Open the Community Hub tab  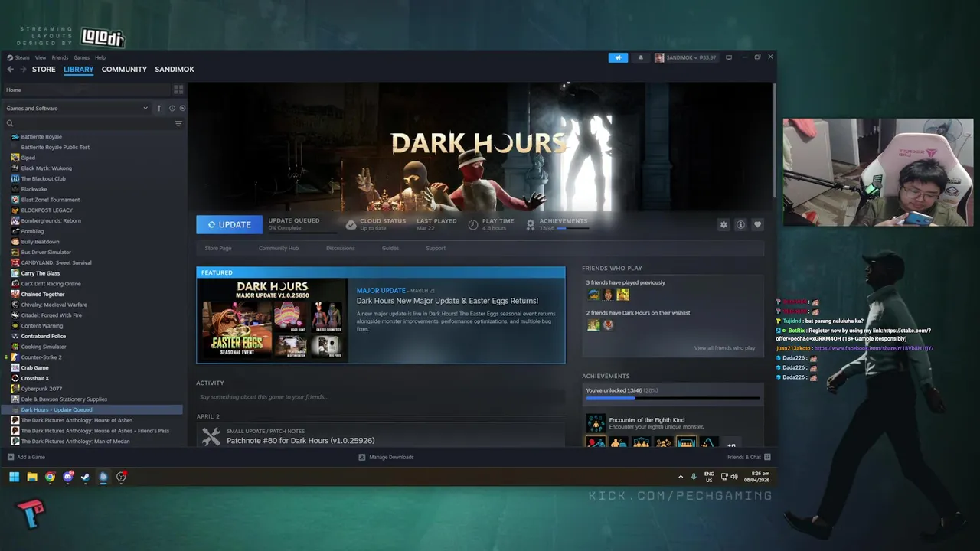point(279,248)
